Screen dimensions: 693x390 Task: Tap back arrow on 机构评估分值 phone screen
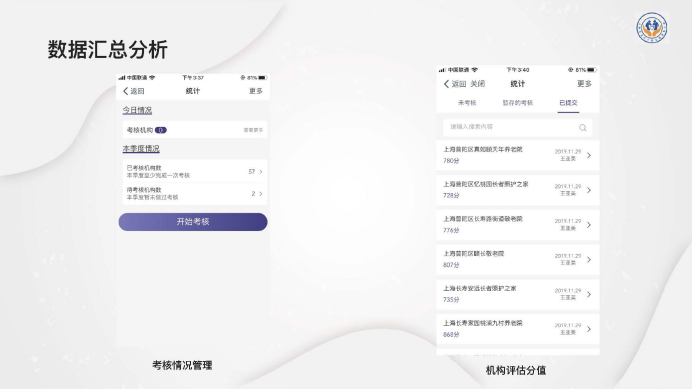pyautogui.click(x=446, y=84)
